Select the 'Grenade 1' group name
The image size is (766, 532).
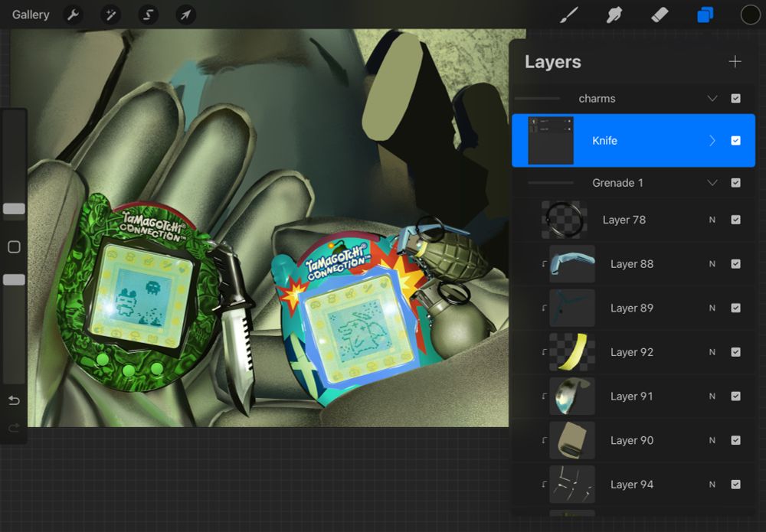[617, 183]
